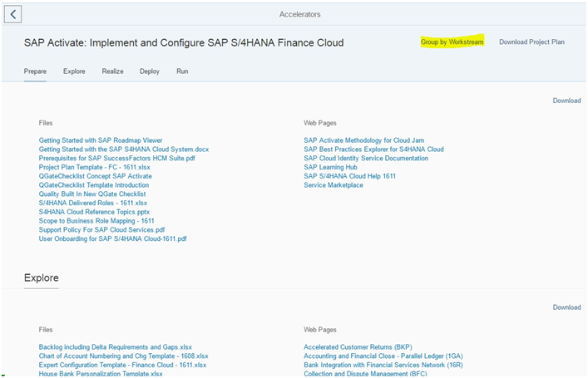The width and height of the screenshot is (588, 378).
Task: Open Backlog including Delta Requirements and Gaps.xlsx
Action: [115, 347]
